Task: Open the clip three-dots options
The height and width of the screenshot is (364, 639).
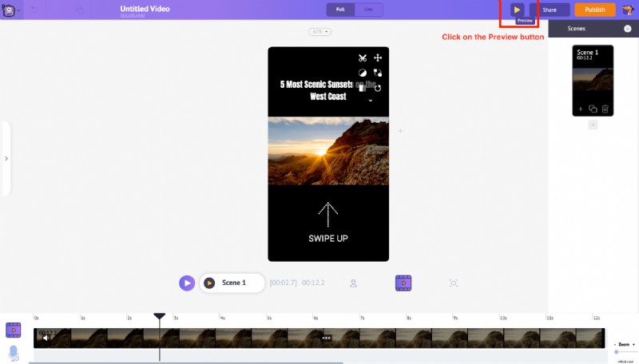Action: 327,338
